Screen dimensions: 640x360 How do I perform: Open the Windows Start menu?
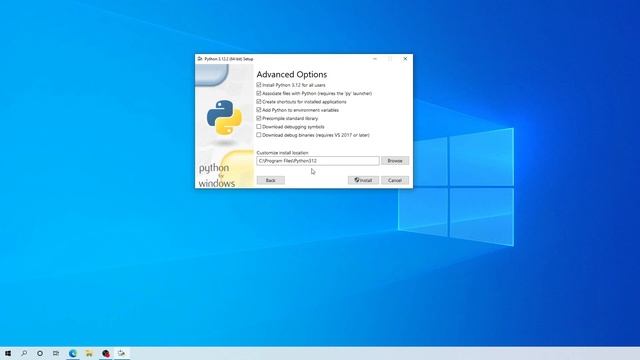pos(8,353)
